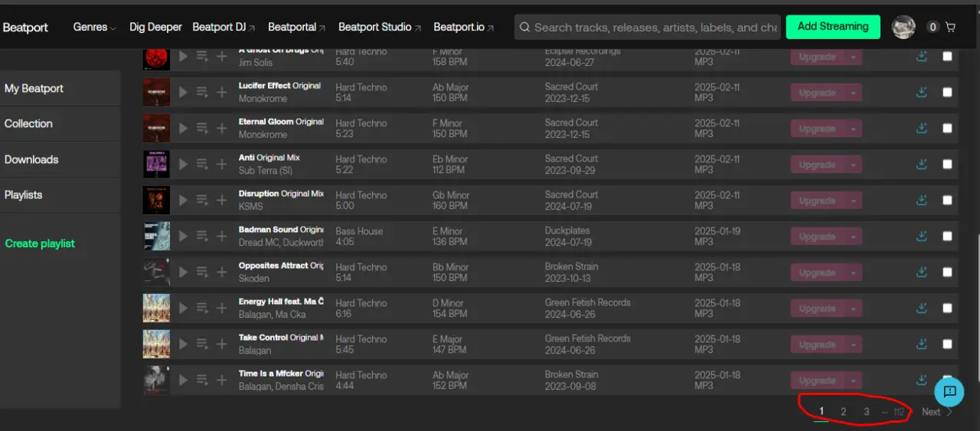The image size is (980, 431).
Task: Download Take Control track
Action: [922, 344]
